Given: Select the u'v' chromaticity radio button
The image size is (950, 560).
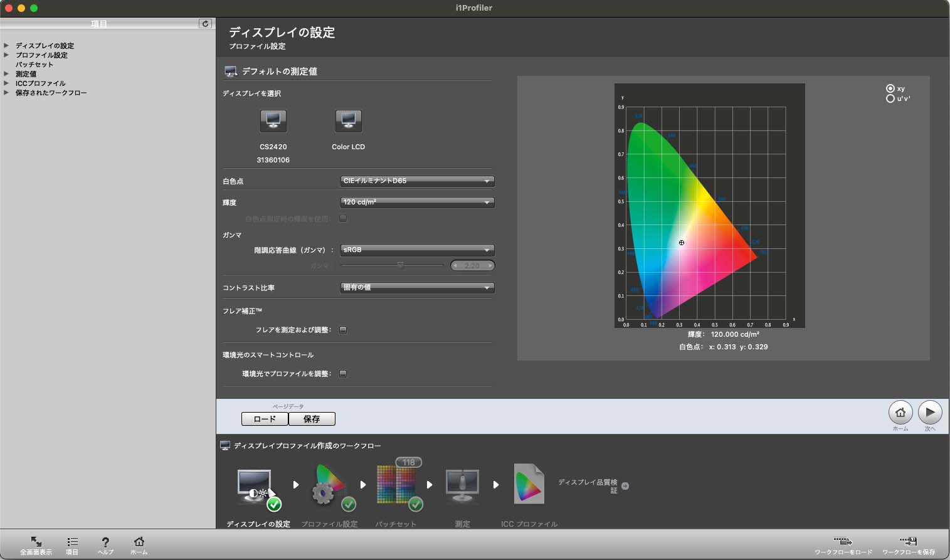Looking at the screenshot, I should 890,98.
